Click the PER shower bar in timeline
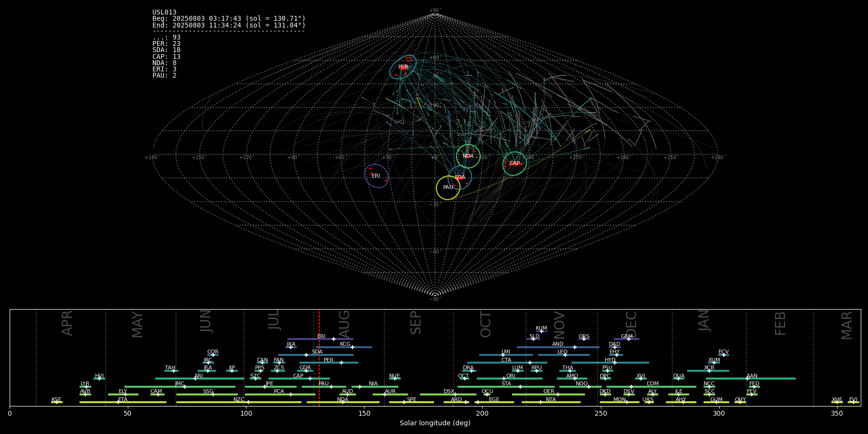The height and width of the screenshot is (434, 868). [x=329, y=363]
